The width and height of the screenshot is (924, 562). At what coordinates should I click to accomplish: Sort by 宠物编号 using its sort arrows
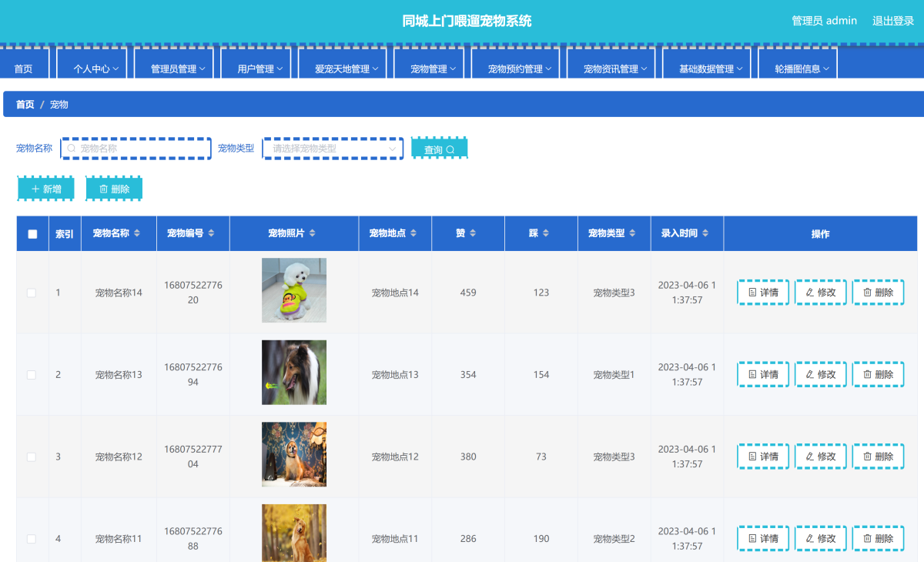click(x=211, y=233)
